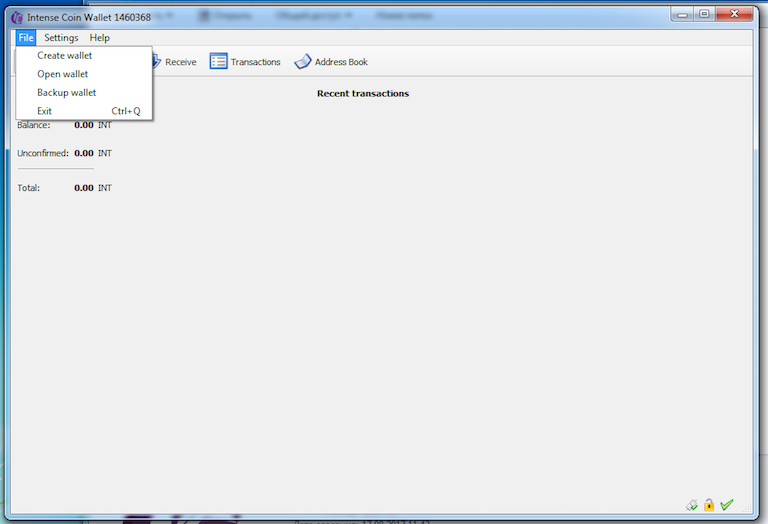
Task: Close the Intense Coin Wallet window
Action: pos(734,14)
